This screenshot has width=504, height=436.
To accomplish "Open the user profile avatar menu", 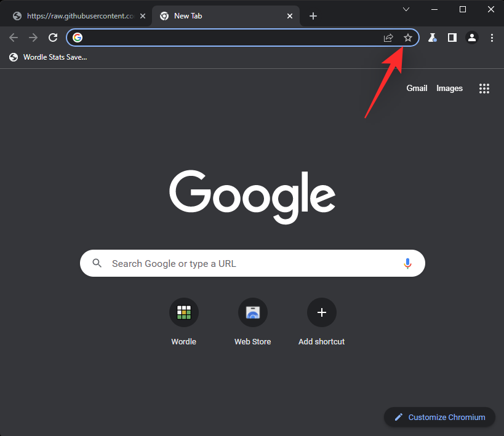I will [x=472, y=38].
